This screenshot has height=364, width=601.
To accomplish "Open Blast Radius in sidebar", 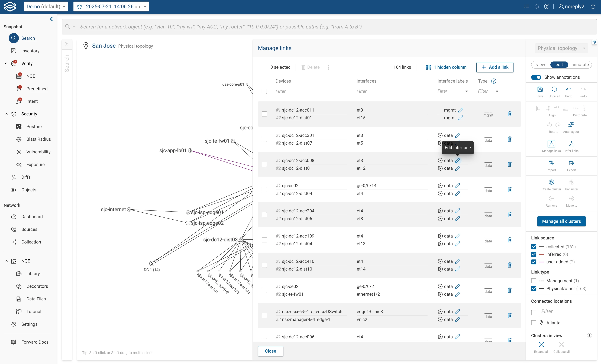I will coord(38,139).
